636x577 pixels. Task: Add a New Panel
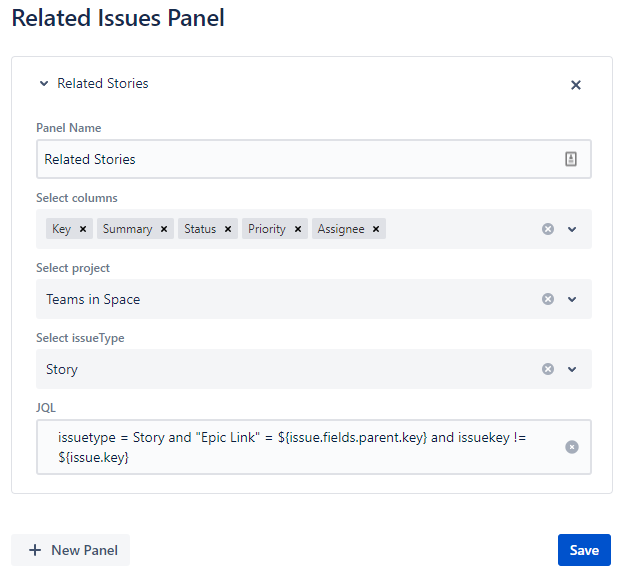(71, 550)
